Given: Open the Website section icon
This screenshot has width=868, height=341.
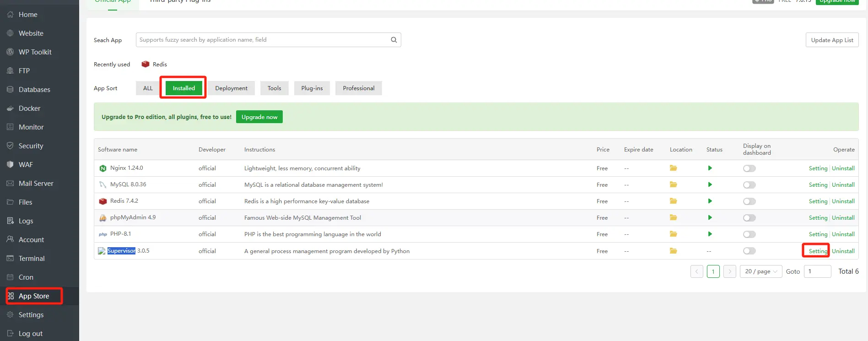Looking at the screenshot, I should click(10, 33).
